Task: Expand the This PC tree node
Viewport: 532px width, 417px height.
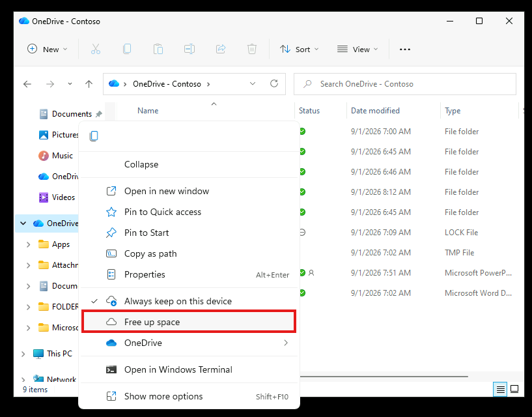Action: click(x=23, y=354)
